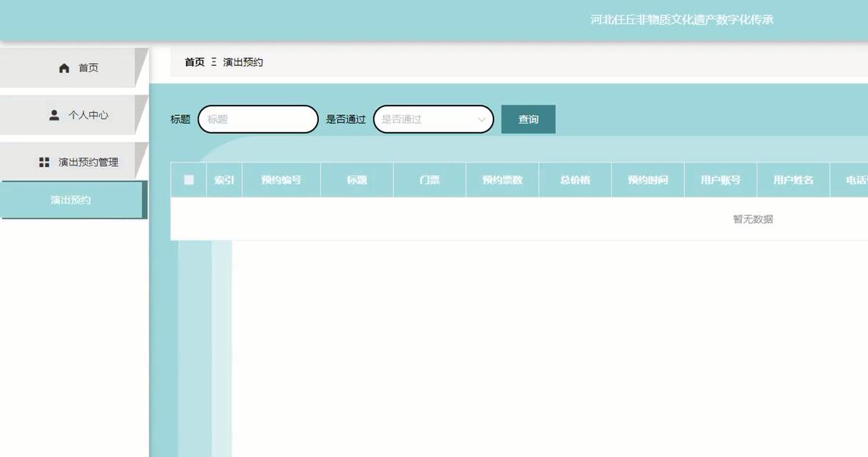Click 总价格 column header
The image size is (868, 457).
[575, 180]
